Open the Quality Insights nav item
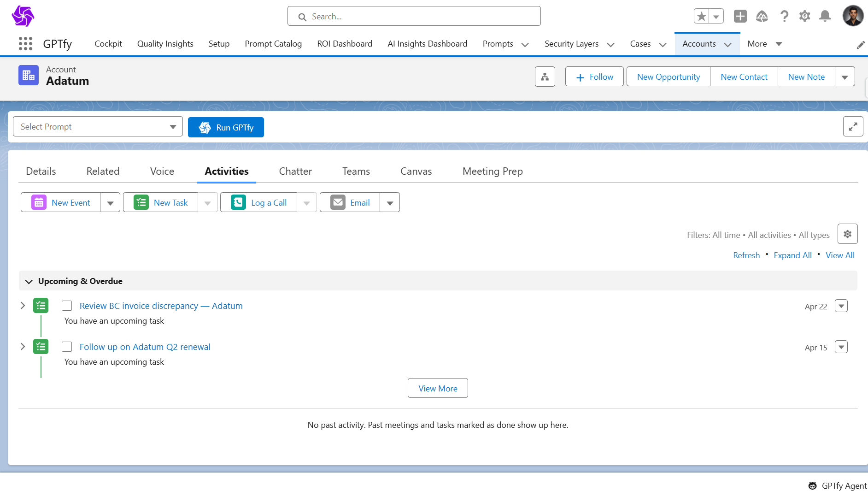 click(165, 44)
